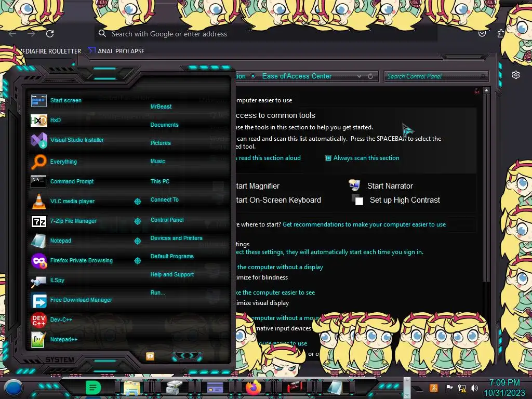
Task: Launch Firefox Private Browsing
Action: coord(72,261)
